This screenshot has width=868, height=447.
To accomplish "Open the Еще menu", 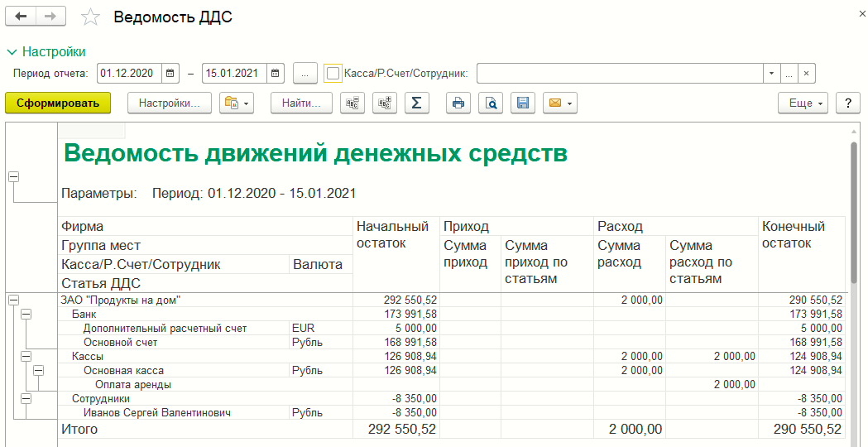I will point(802,103).
